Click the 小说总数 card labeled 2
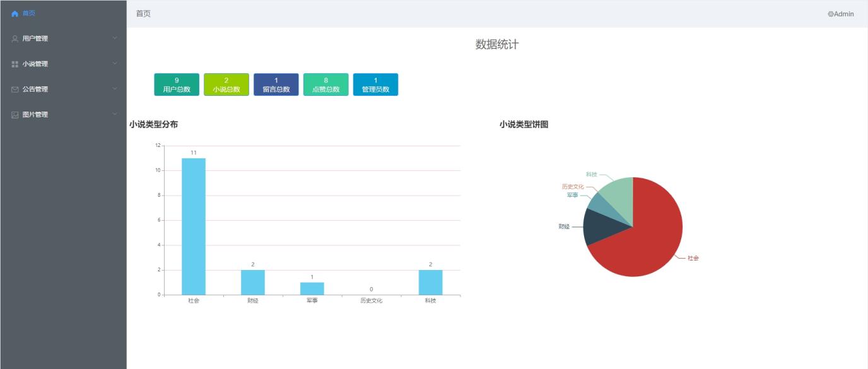The width and height of the screenshot is (868, 369). click(226, 84)
